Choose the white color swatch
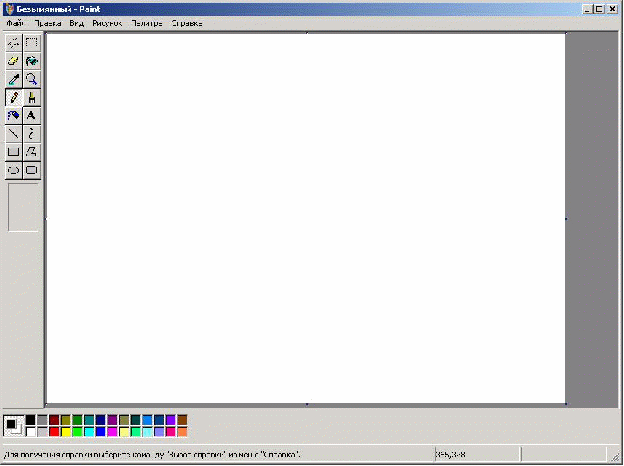Viewport: 624px width, 466px height. pos(31,432)
